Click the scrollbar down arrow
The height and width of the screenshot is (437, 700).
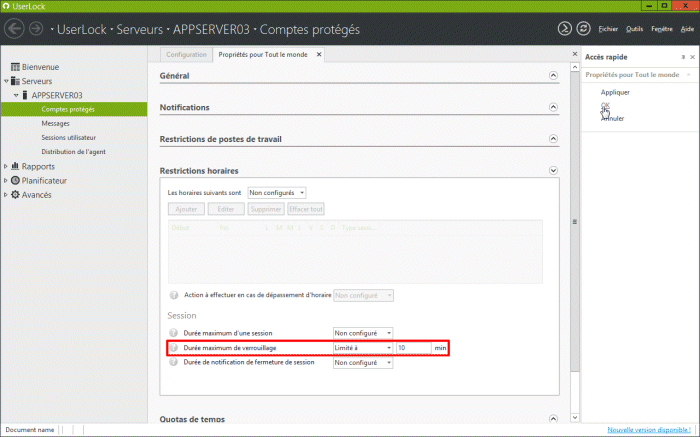(x=575, y=418)
